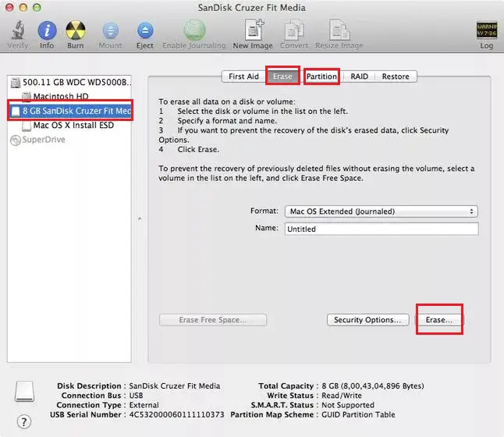The width and height of the screenshot is (504, 437).
Task: Click inside the Name text field
Action: coord(382,229)
